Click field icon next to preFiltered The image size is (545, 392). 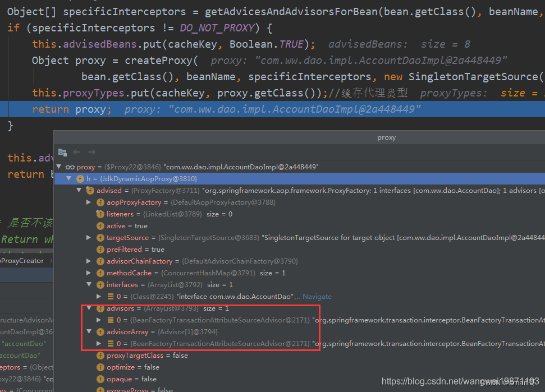(x=100, y=250)
